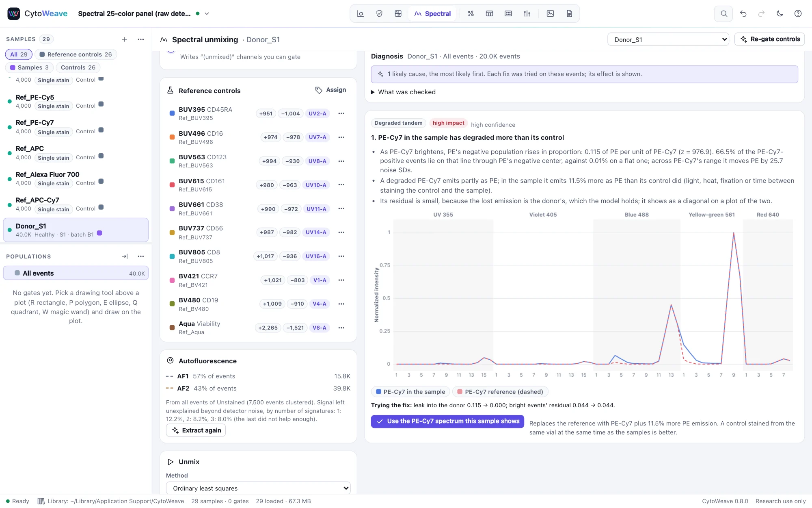Open the shield quality-check tab
Image resolution: width=812 pixels, height=508 pixels.
tap(379, 13)
